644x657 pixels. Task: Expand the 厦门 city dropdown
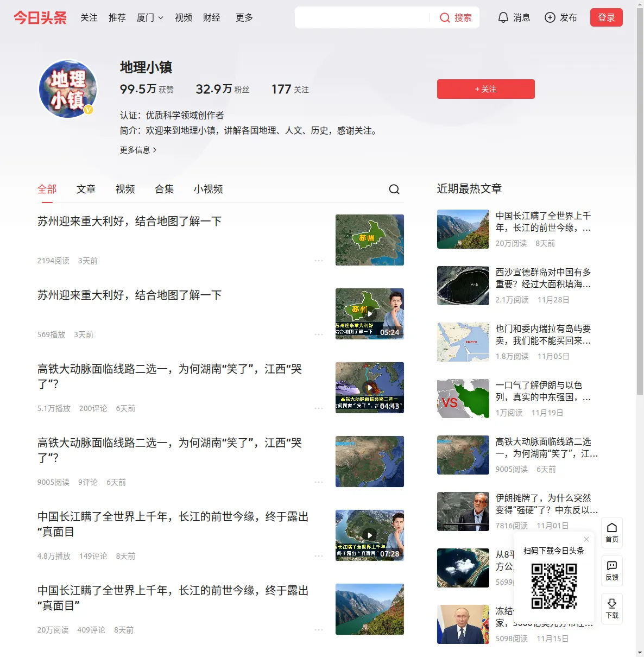(150, 17)
